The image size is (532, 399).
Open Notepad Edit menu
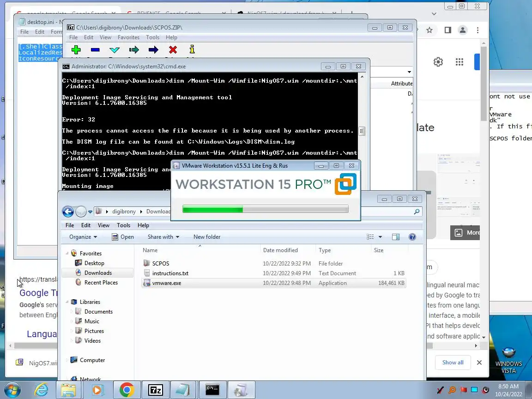40,31
